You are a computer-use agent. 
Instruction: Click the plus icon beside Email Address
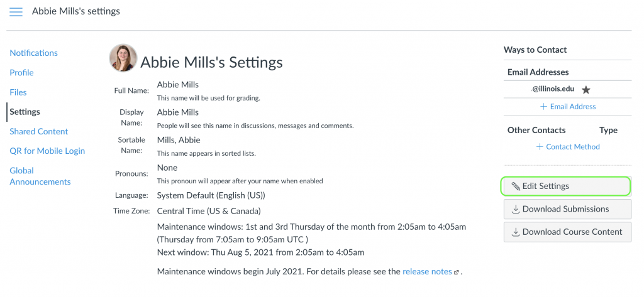click(544, 107)
